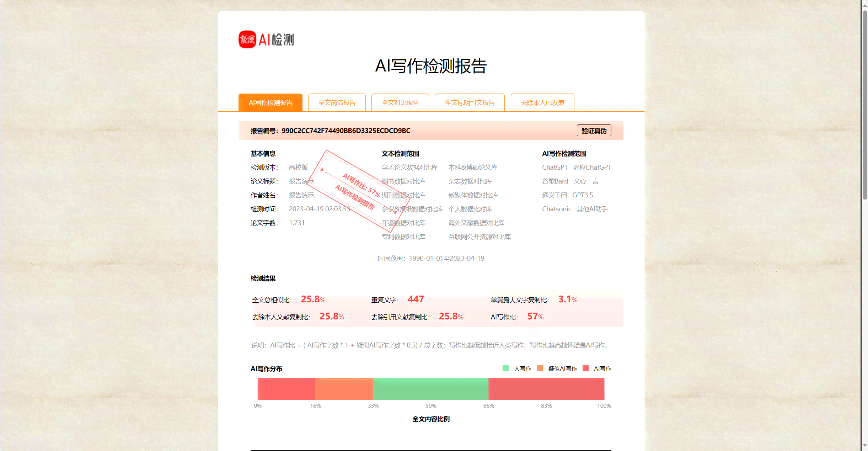Screen dimensions: 868x451
Task: Click 杂志数据对比库 entry
Action: point(470,181)
